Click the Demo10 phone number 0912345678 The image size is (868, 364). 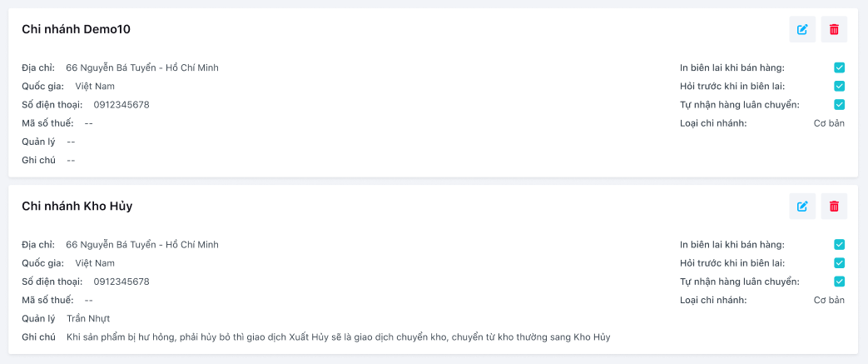click(x=122, y=104)
